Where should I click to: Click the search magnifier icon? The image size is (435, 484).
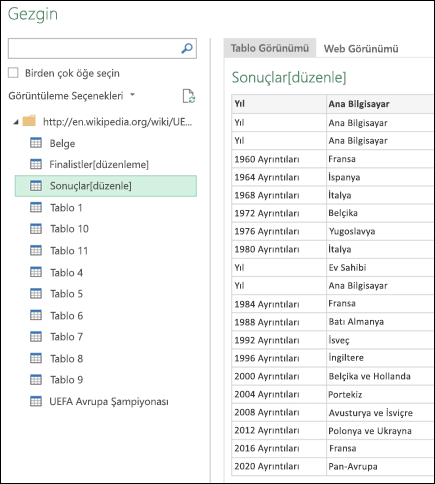pos(187,48)
